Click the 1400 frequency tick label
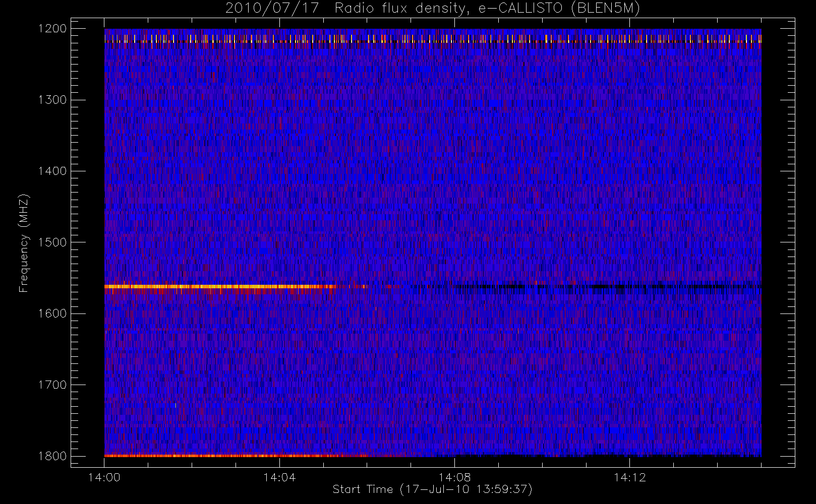This screenshot has height=504, width=816. (52, 171)
